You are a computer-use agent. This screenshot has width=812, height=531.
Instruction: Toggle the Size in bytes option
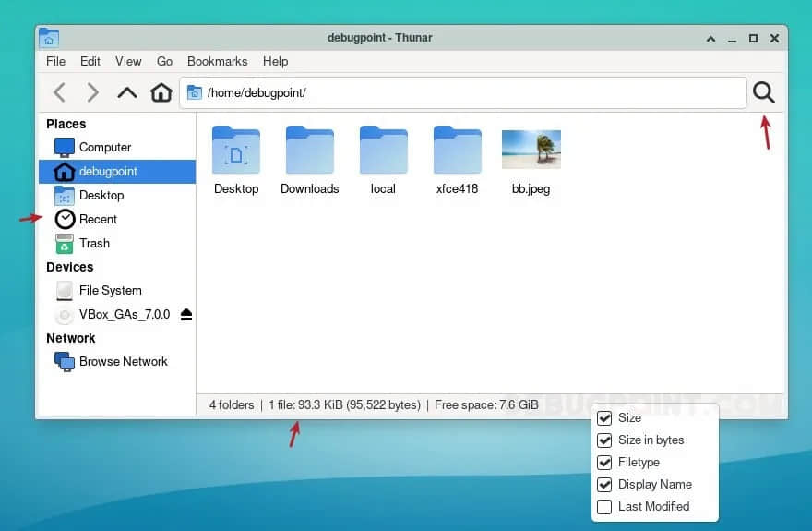point(604,440)
